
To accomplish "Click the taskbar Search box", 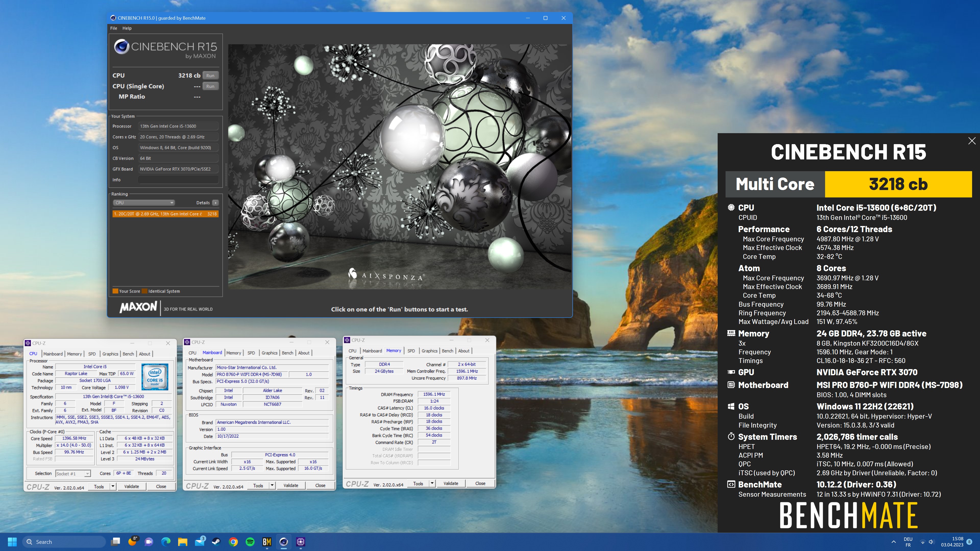I will click(64, 542).
